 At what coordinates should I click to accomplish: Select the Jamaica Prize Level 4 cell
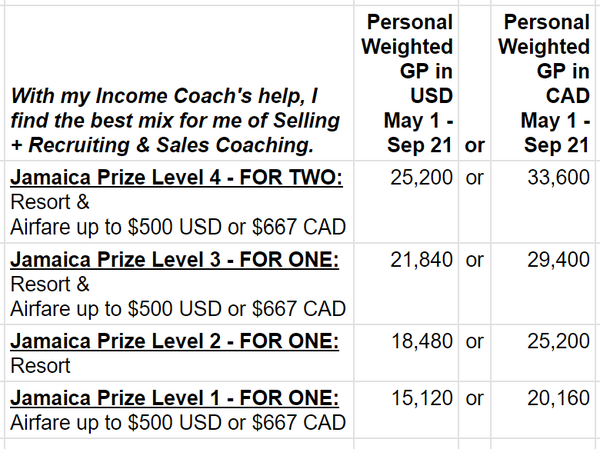[x=179, y=202]
